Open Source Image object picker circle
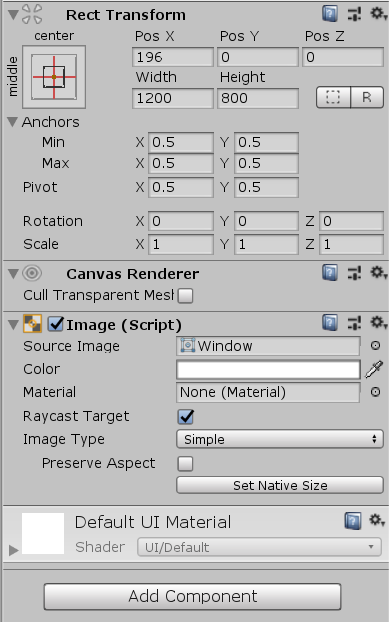This screenshot has height=622, width=389. click(375, 346)
